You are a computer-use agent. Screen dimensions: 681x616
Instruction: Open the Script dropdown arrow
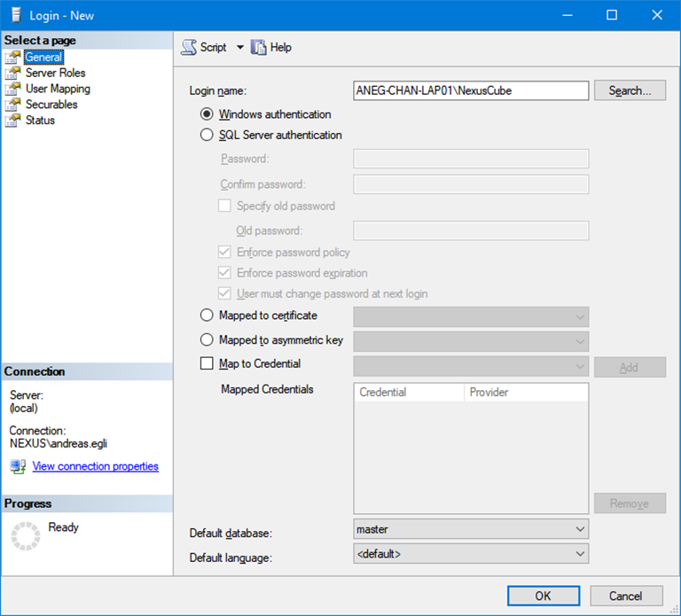(239, 48)
